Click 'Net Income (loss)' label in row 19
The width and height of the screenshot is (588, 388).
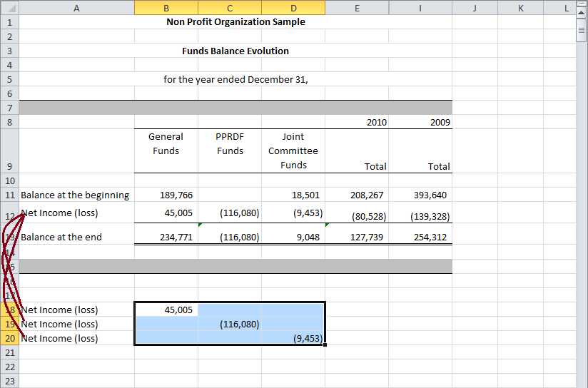[x=60, y=325]
